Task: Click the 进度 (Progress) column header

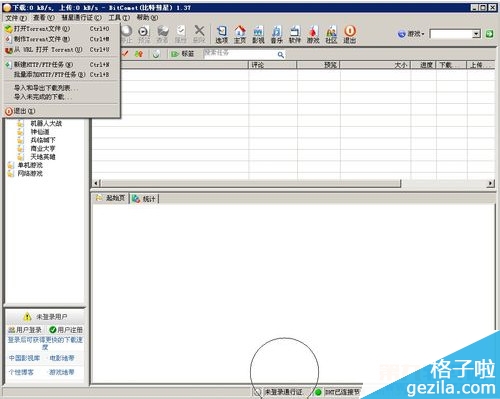Action: [424, 65]
